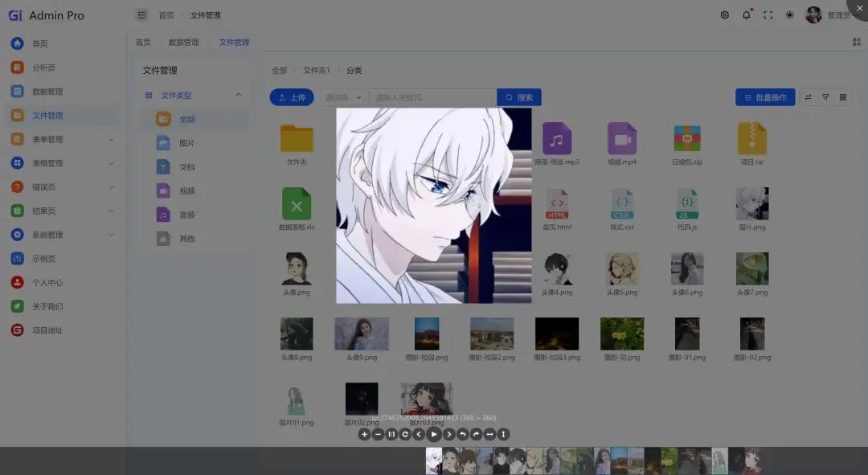Select the last filmstrip thumbnail with red flowers
The image size is (868, 475).
tap(753, 461)
